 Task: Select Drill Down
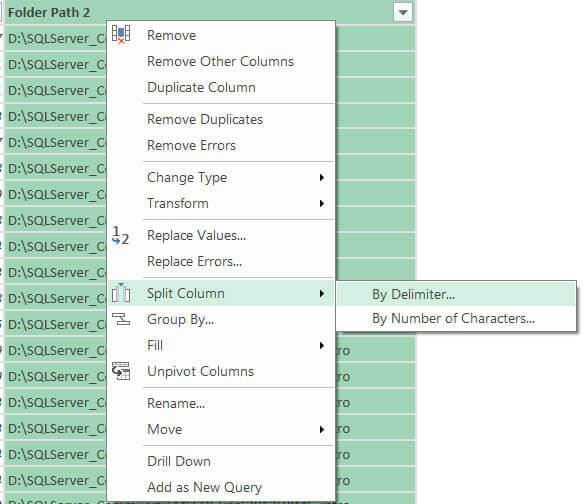221,461
